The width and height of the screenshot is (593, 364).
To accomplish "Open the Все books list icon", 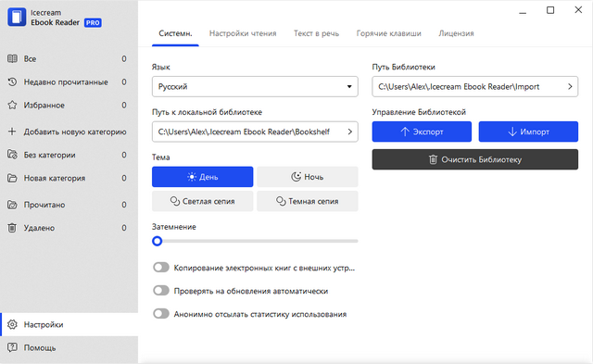I will tap(12, 58).
